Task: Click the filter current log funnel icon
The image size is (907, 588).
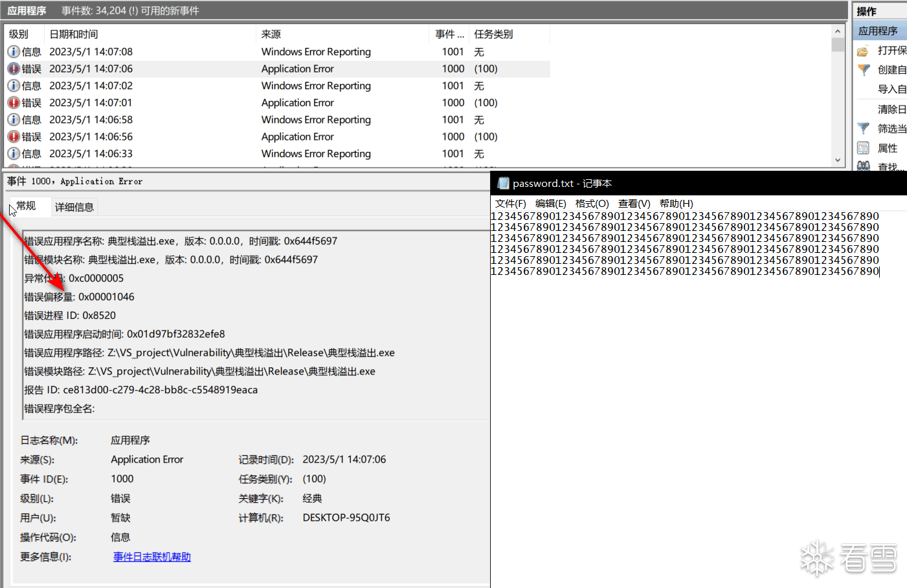Action: [863, 129]
